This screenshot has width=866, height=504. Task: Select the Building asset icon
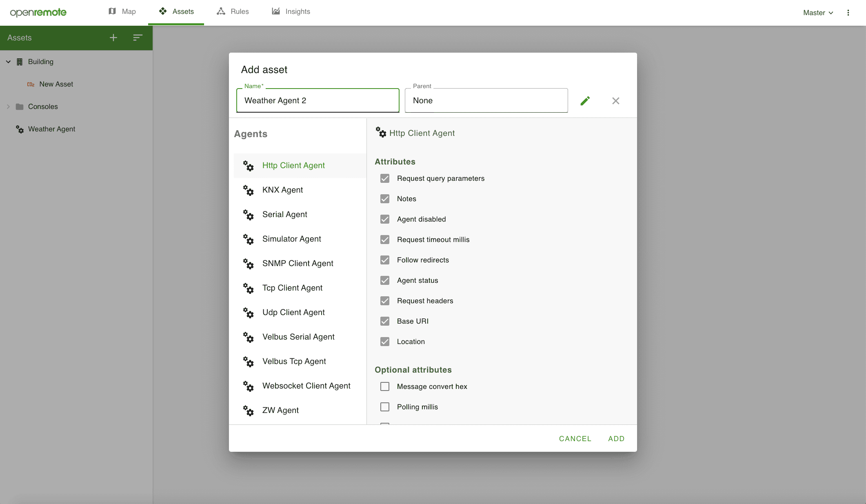[20, 62]
